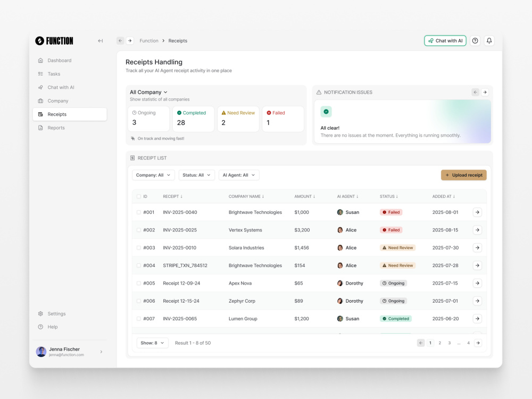Screen dimensions: 532x399
Task: Open Tasks in the sidebar
Action: [70, 74]
